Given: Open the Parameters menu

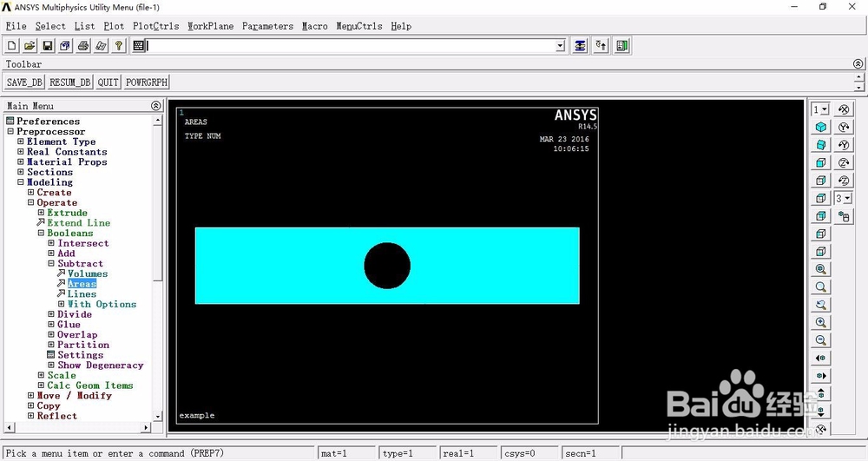Looking at the screenshot, I should pyautogui.click(x=268, y=26).
